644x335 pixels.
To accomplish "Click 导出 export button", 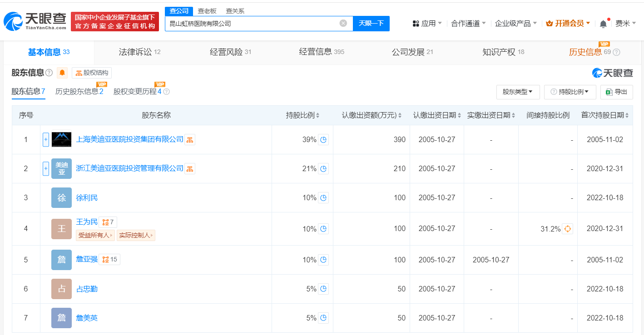I will point(616,92).
